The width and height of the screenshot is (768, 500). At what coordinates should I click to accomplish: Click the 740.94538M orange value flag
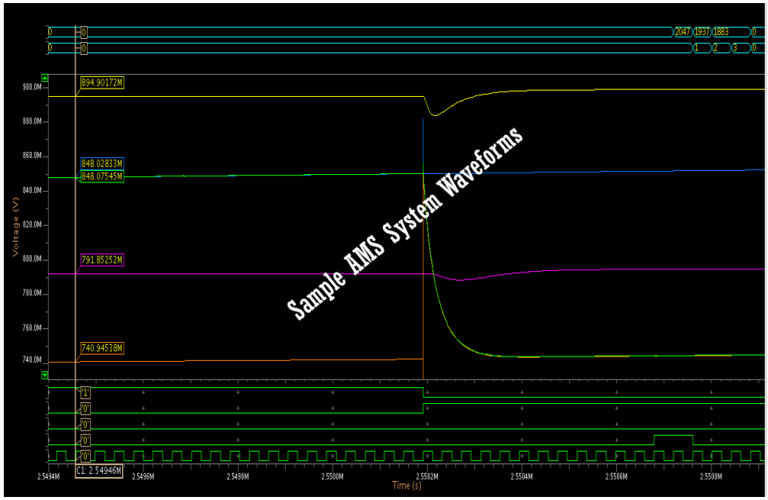(102, 348)
